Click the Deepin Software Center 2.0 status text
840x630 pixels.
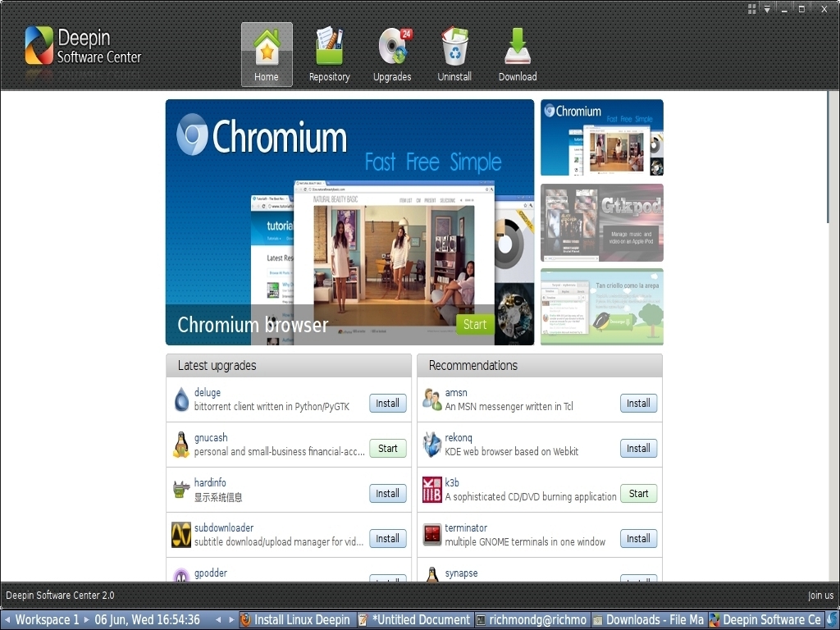[x=60, y=596]
